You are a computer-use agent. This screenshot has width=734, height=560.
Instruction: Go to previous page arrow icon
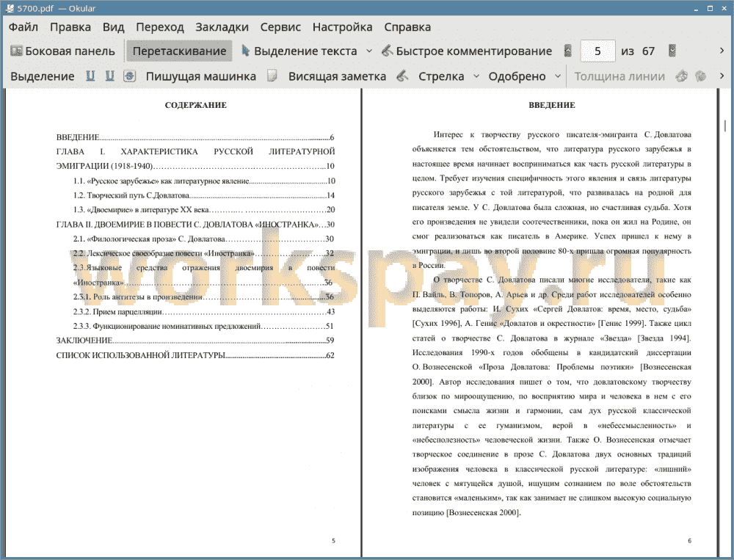(568, 51)
